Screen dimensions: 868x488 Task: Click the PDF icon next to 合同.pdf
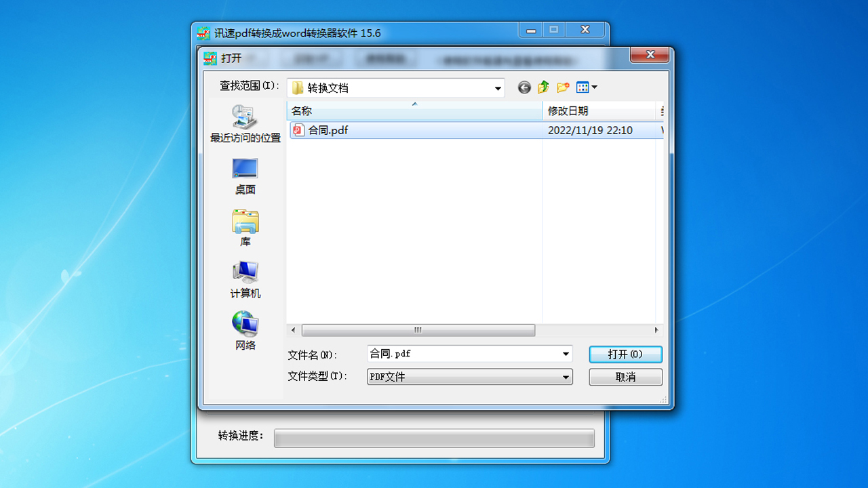[x=297, y=129]
